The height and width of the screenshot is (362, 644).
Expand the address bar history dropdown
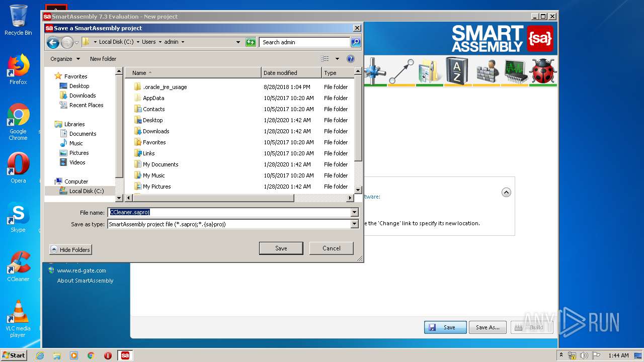[238, 42]
